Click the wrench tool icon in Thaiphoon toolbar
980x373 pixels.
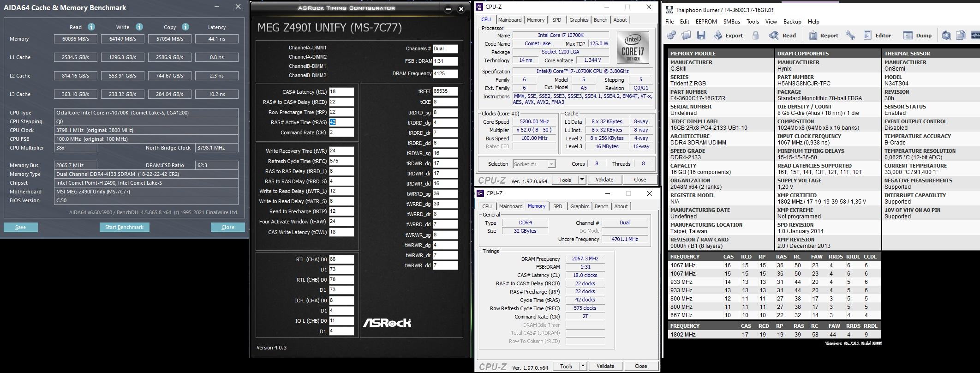click(850, 35)
